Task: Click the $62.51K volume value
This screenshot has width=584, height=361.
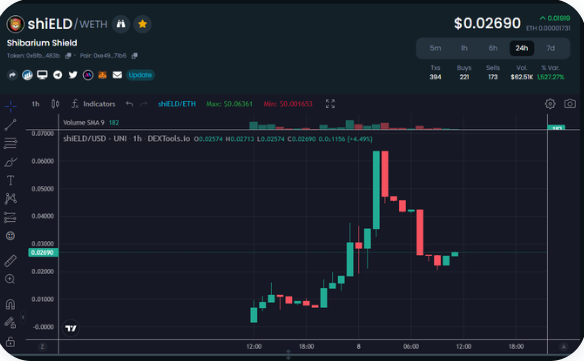Action: [522, 77]
